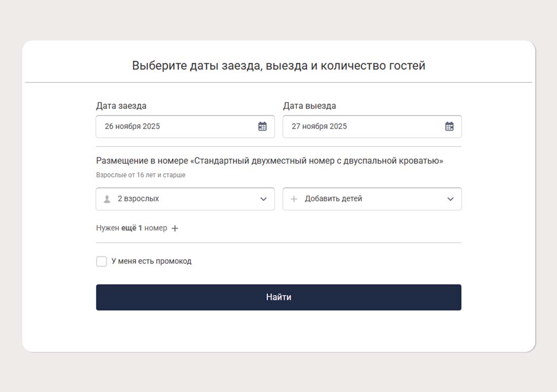Click the "Дата выезда" field label
This screenshot has width=557, height=392.
click(x=309, y=106)
